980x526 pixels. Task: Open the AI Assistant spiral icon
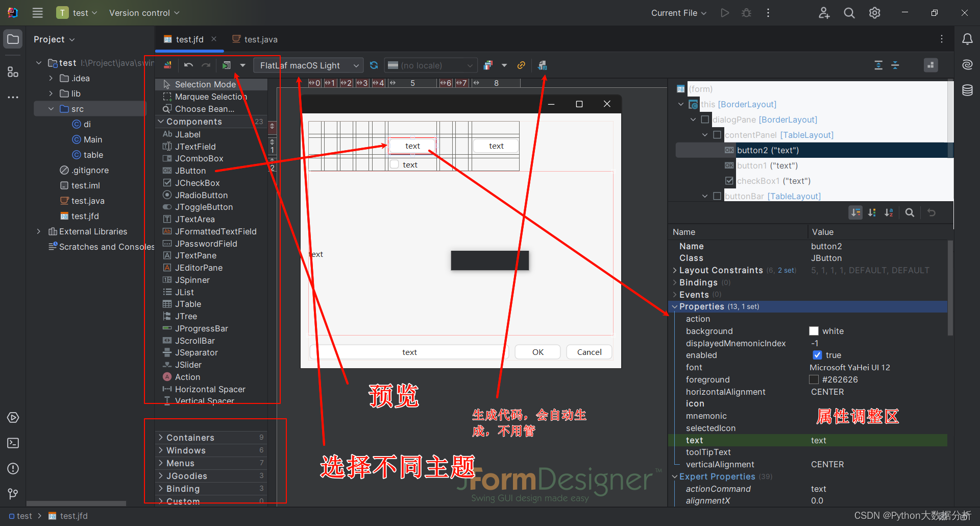[x=967, y=65]
